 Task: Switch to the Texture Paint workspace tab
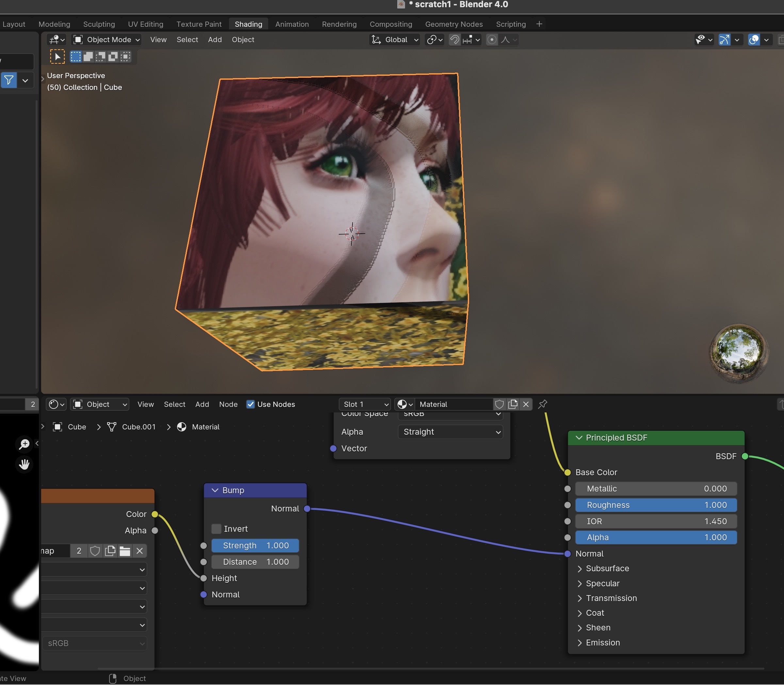click(199, 24)
